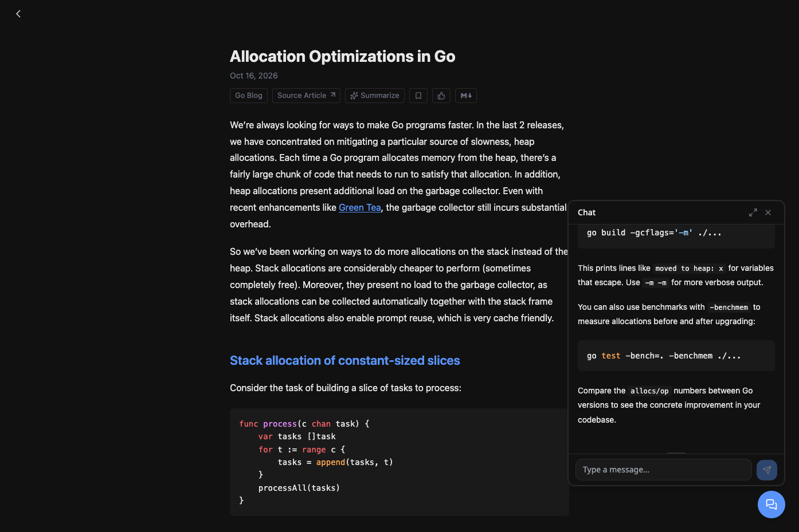Bookmark this article

[418, 96]
